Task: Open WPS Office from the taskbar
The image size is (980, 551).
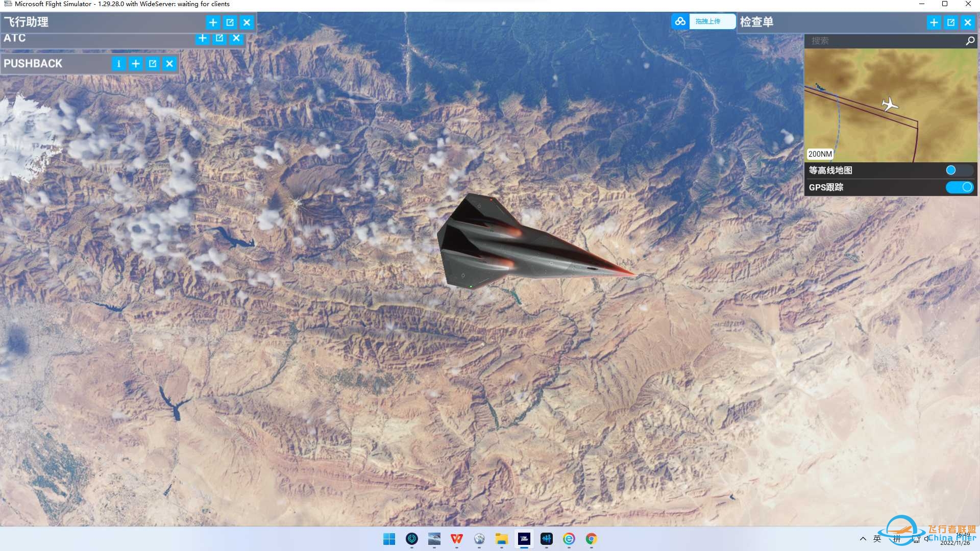Action: (x=456, y=539)
